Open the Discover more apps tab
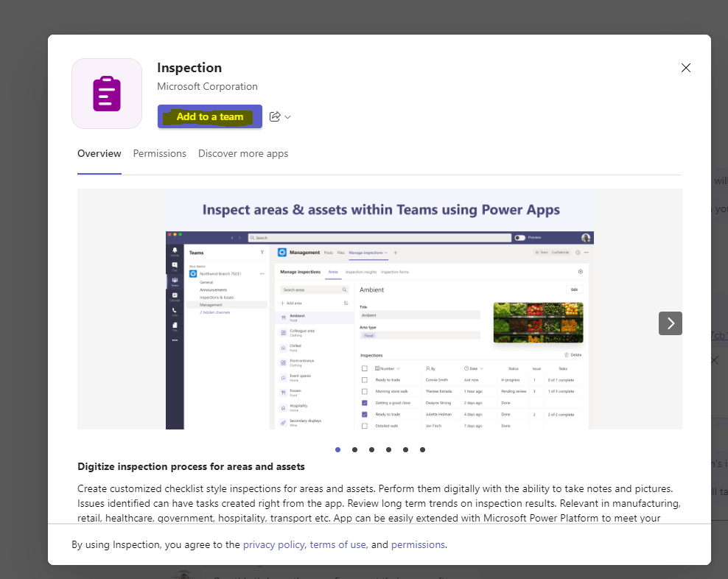The width and height of the screenshot is (728, 579). click(x=243, y=154)
